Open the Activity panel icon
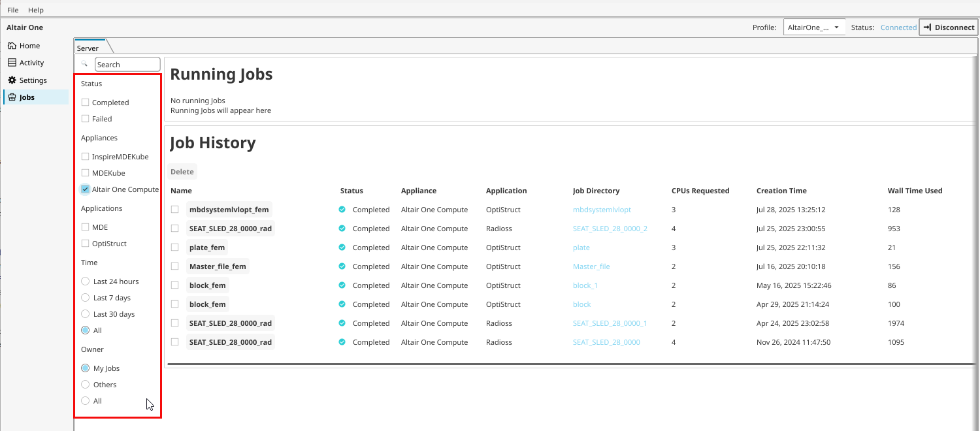This screenshot has width=980, height=431. [x=12, y=63]
